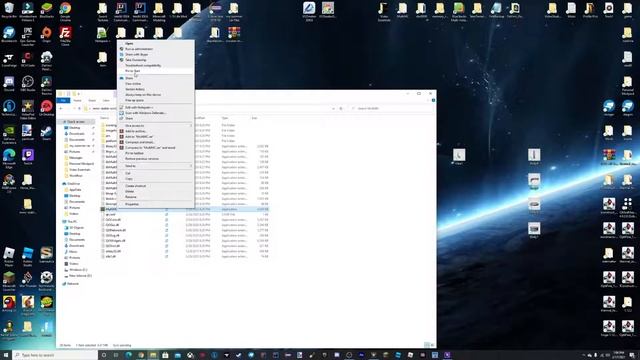Open File tab in Explorer ribbon
This screenshot has height=360, width=640.
[63, 100]
